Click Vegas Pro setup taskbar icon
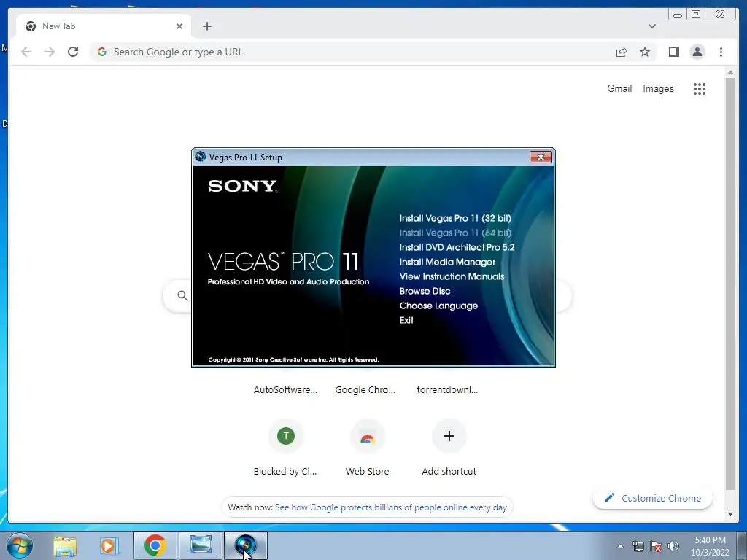The width and height of the screenshot is (747, 560). tap(246, 545)
